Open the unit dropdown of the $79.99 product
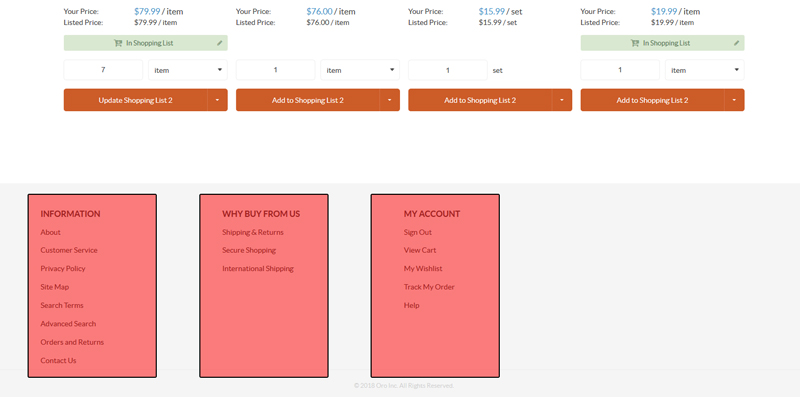Image resolution: width=800 pixels, height=397 pixels. pos(188,70)
